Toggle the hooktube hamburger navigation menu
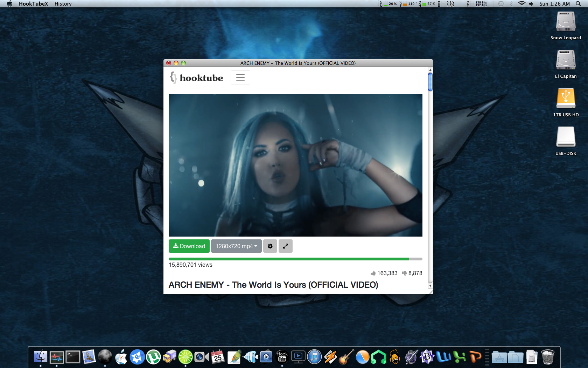This screenshot has width=588, height=368. coord(240,77)
